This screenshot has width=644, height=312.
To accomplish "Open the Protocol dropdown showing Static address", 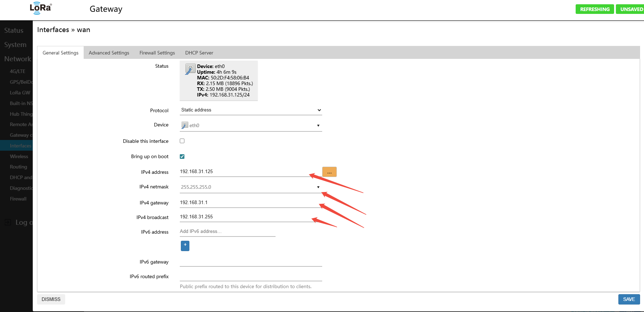I will (x=251, y=110).
